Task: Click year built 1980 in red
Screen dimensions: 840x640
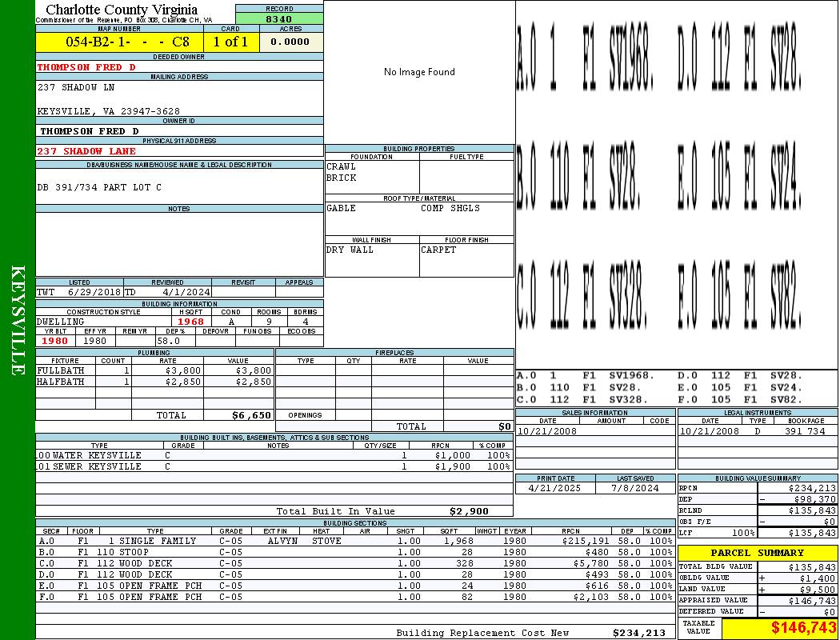Action: click(54, 341)
